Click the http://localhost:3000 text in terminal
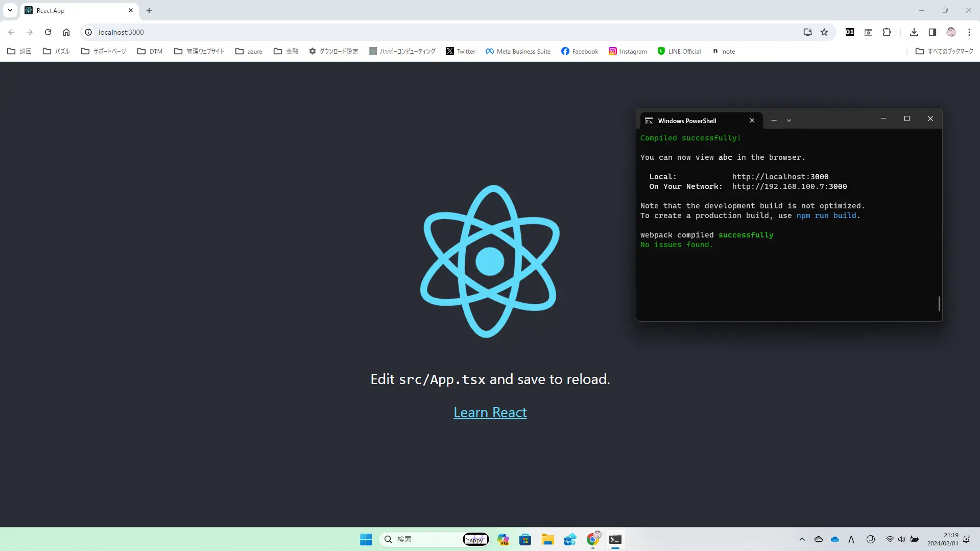The width and height of the screenshot is (980, 551). (780, 177)
